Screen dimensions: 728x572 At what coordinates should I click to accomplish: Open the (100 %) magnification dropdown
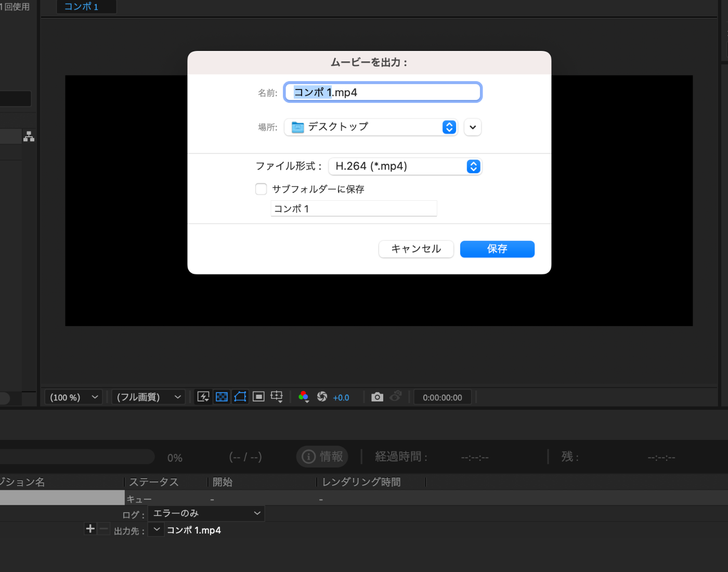click(73, 397)
